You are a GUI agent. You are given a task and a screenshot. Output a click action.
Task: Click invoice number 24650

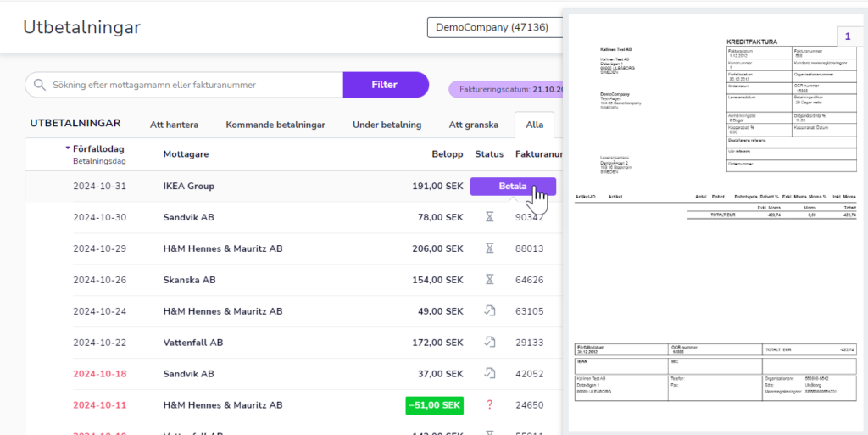(x=529, y=405)
